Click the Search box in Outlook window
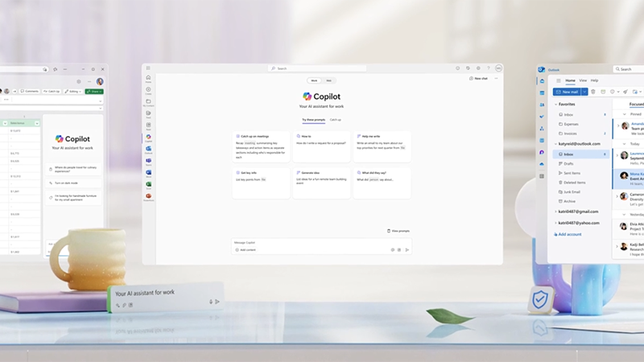This screenshot has width=644, height=362. coord(629,69)
